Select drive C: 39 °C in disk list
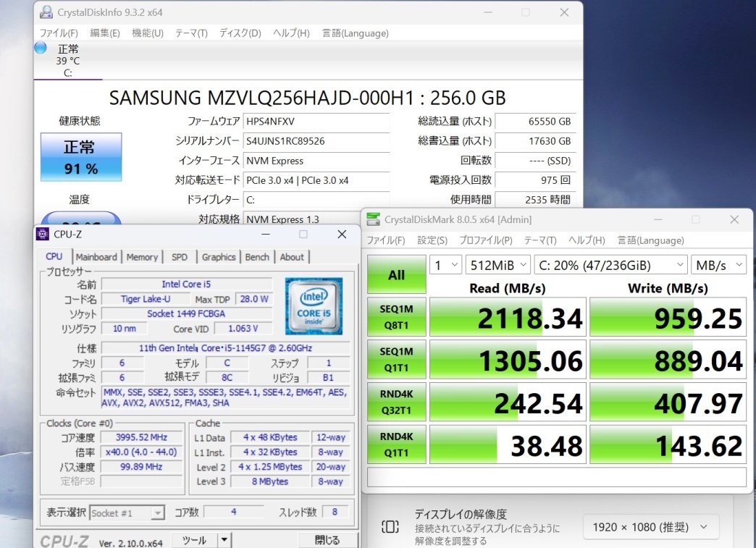 [68, 61]
